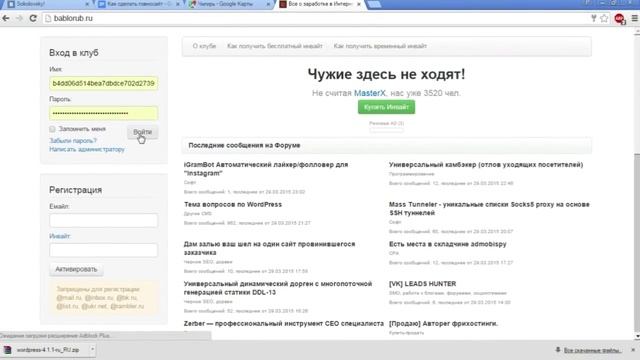Click the registration Емайл field
The height and width of the screenshot is (360, 640).
103,220
